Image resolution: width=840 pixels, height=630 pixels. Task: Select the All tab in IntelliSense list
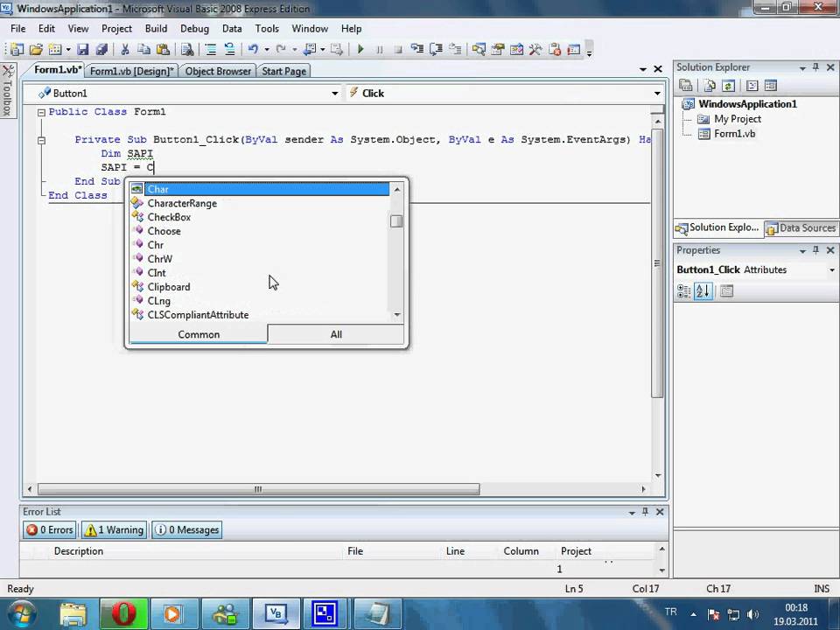click(x=336, y=334)
